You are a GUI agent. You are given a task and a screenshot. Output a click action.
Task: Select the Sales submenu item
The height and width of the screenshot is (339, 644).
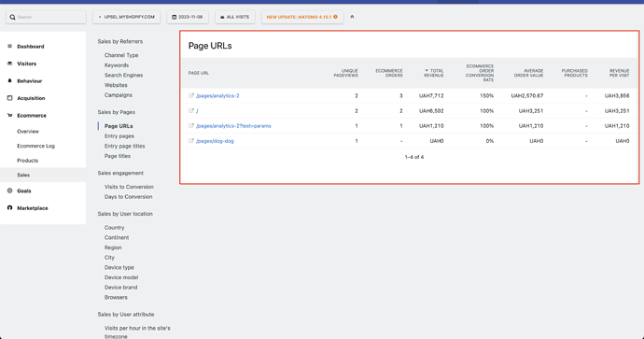(x=43, y=175)
